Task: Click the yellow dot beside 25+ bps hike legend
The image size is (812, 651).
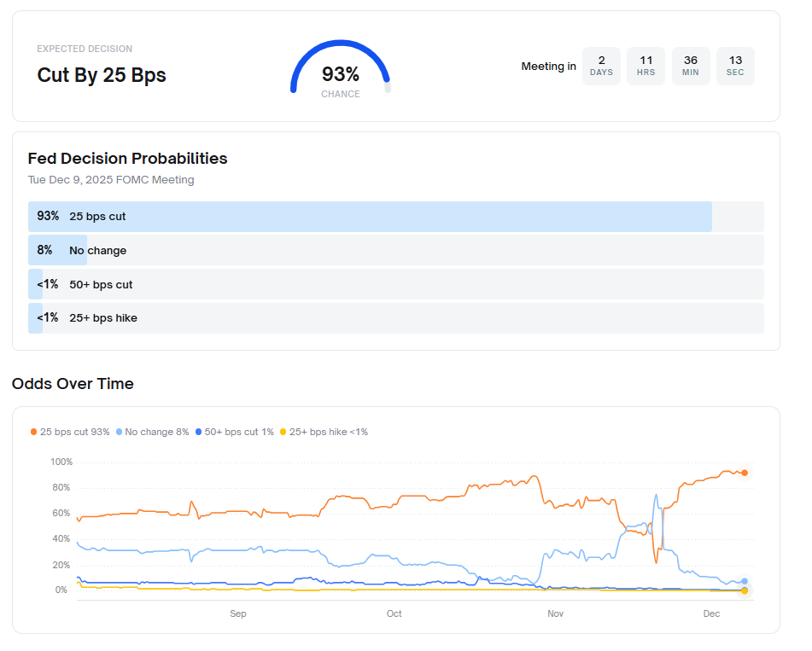Action: tap(283, 433)
